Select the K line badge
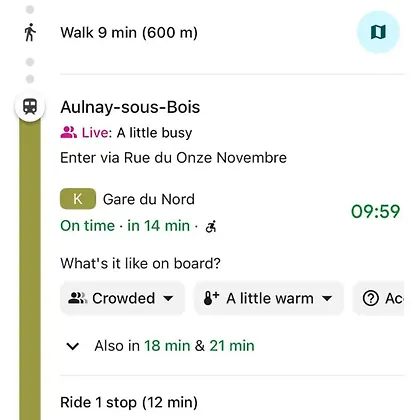 coord(78,199)
